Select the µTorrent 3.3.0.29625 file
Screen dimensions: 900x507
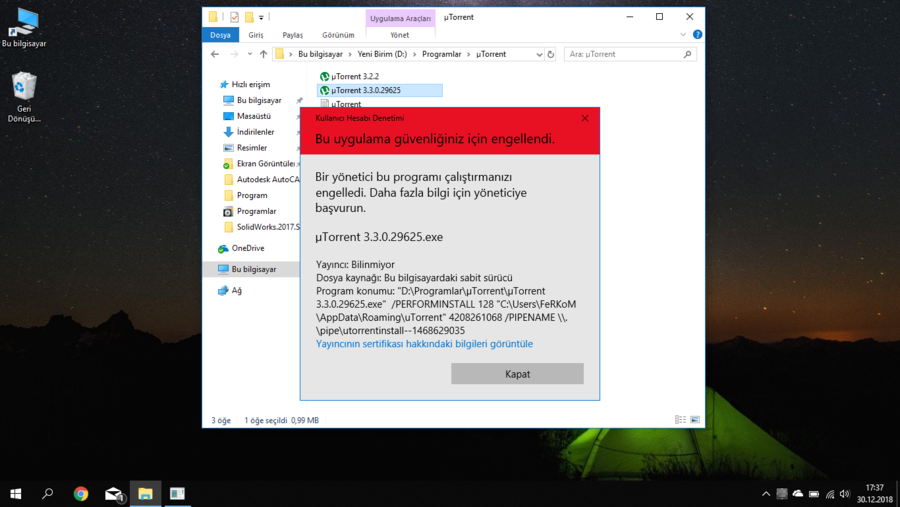click(380, 90)
